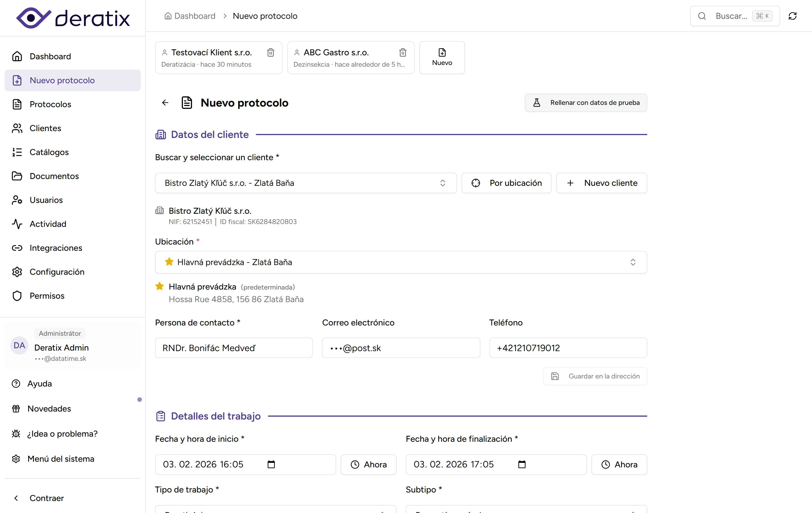Delete the ABC Gastro s.r.o. draft
Viewport: 812px width, 513px height.
tap(403, 53)
